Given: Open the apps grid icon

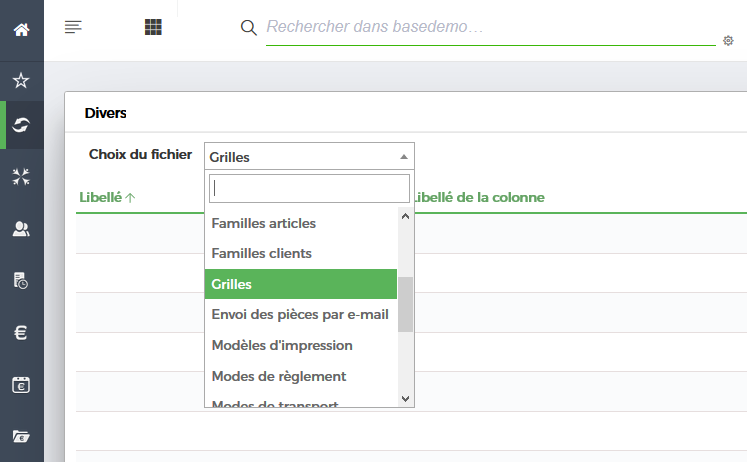Looking at the screenshot, I should (153, 27).
